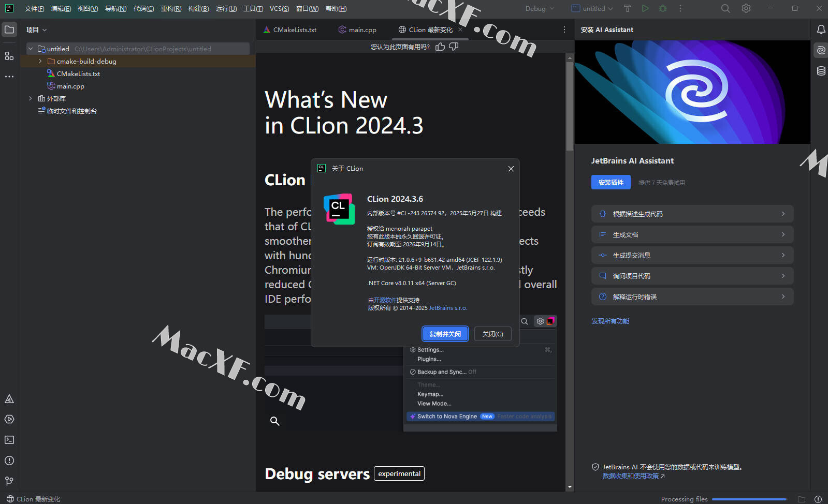Click the Build hammer icon
The image size is (828, 504).
pyautogui.click(x=627, y=8)
